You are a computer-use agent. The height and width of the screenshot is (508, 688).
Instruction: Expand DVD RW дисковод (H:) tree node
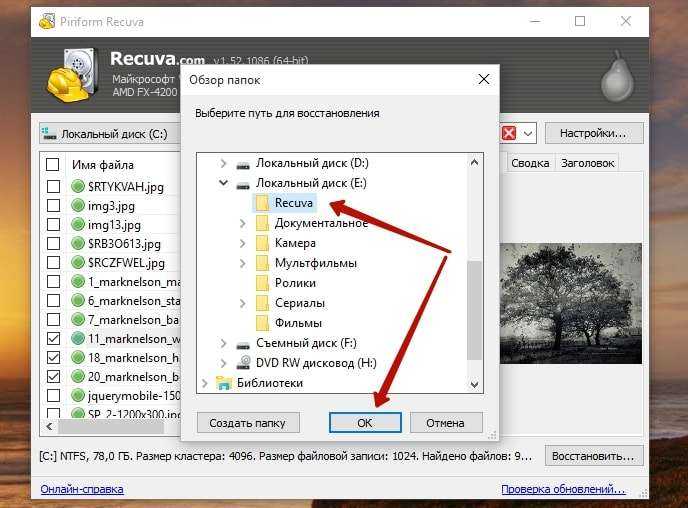223,363
